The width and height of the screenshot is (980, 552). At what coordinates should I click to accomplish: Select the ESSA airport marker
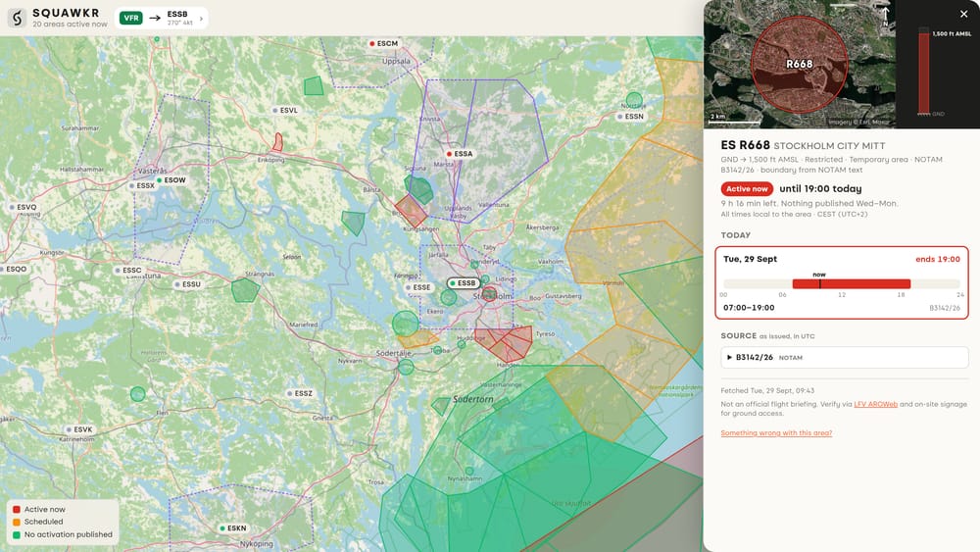pyautogui.click(x=460, y=154)
